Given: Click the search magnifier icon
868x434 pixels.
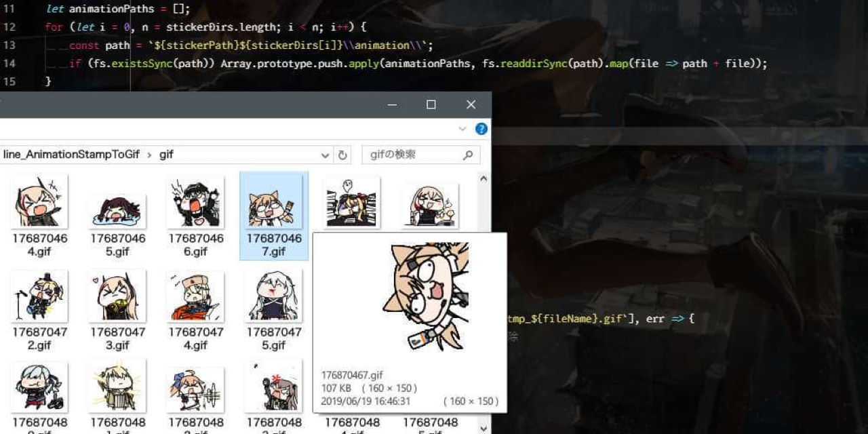Looking at the screenshot, I should pos(467,155).
